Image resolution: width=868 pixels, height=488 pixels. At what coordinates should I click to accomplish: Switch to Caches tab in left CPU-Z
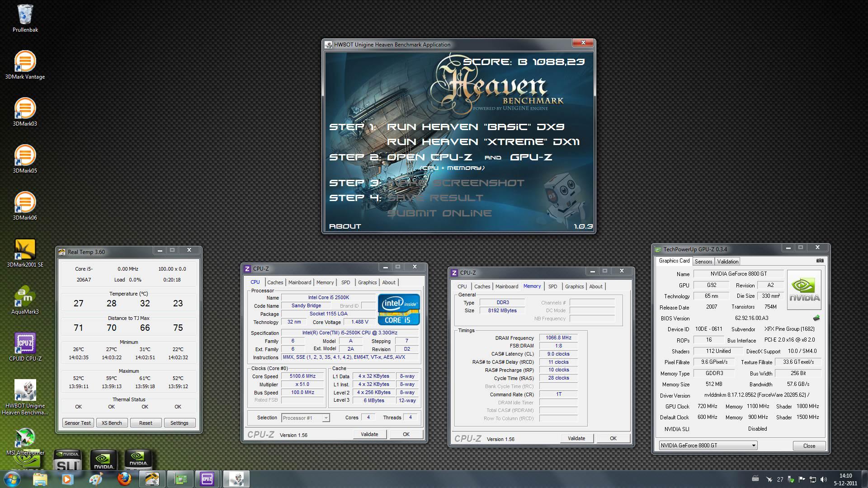tap(275, 282)
